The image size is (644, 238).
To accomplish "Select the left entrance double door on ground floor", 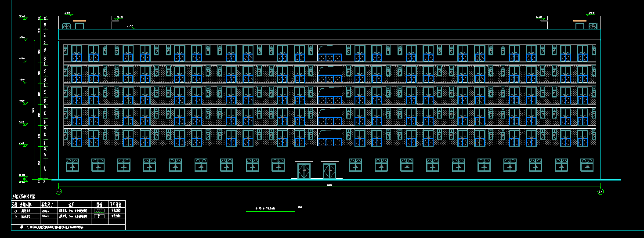I will pyautogui.click(x=304, y=171).
